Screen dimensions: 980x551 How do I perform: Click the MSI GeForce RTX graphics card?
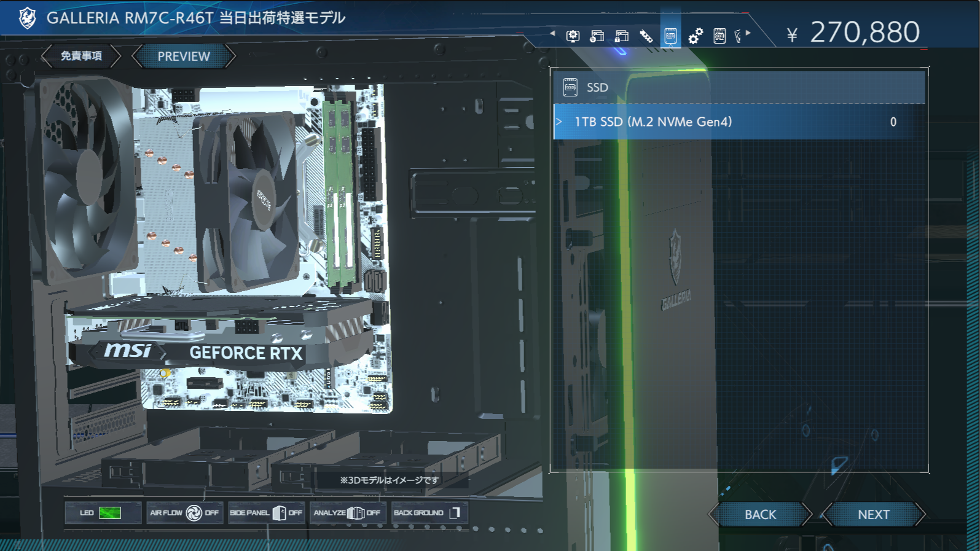point(221,335)
